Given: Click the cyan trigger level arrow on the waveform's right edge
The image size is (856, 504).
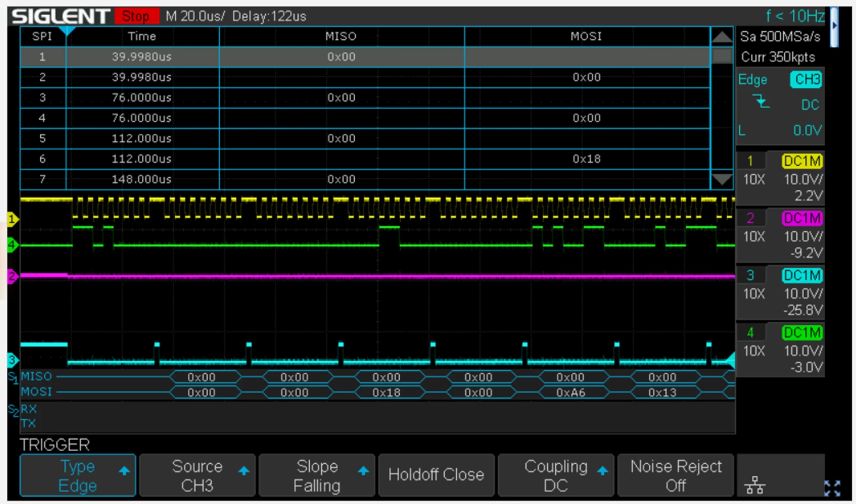Looking at the screenshot, I should (730, 360).
